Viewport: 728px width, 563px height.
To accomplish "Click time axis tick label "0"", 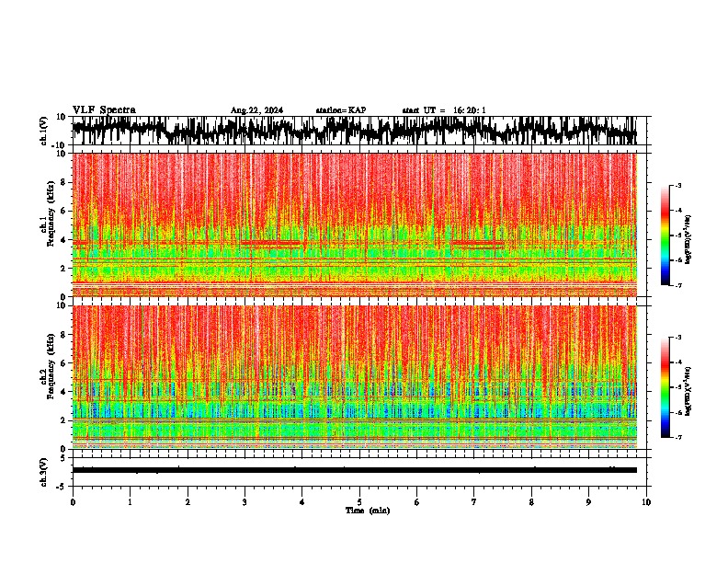I will point(73,502).
